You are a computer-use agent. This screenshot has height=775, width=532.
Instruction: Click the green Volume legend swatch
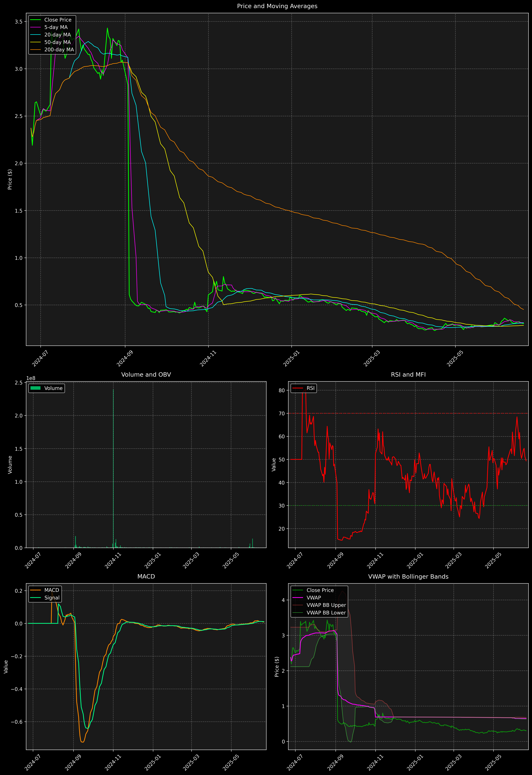click(x=35, y=388)
